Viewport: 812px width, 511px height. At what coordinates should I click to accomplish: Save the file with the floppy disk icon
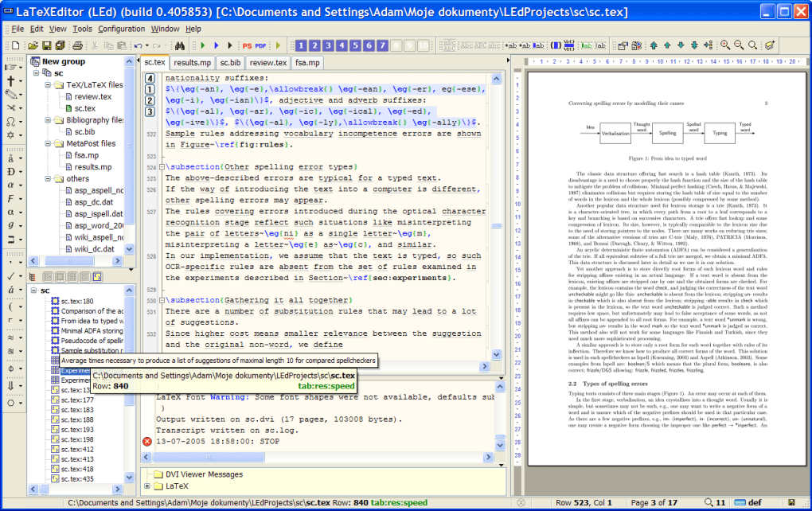47,45
